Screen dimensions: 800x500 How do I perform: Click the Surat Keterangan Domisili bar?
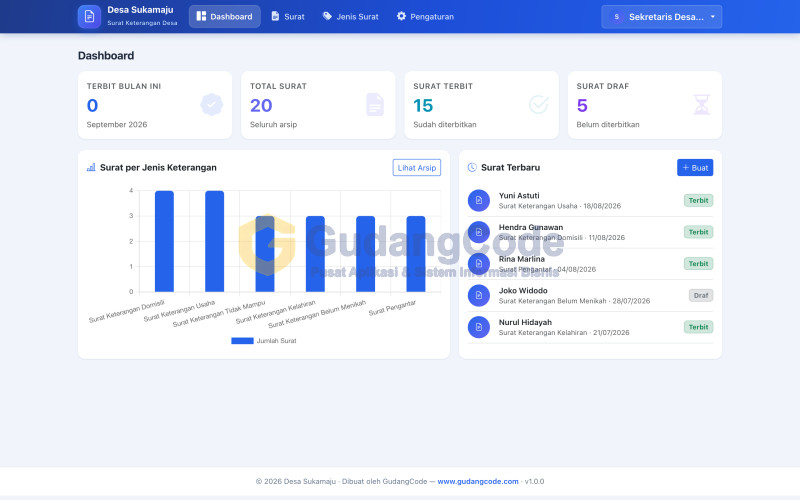click(x=164, y=241)
